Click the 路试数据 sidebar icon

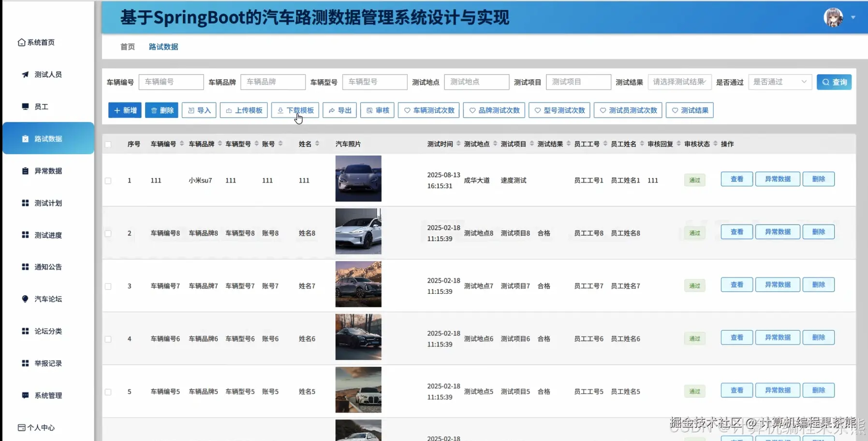point(25,139)
